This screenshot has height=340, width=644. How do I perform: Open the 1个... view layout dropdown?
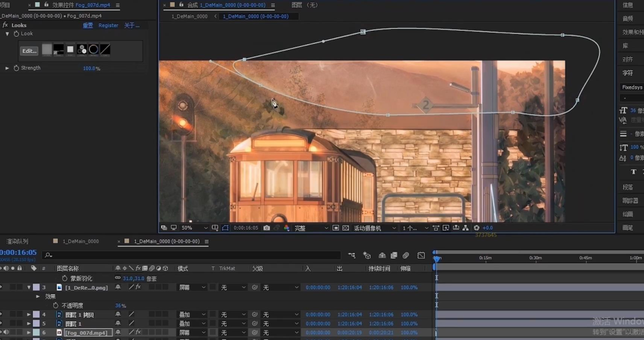pyautogui.click(x=415, y=228)
